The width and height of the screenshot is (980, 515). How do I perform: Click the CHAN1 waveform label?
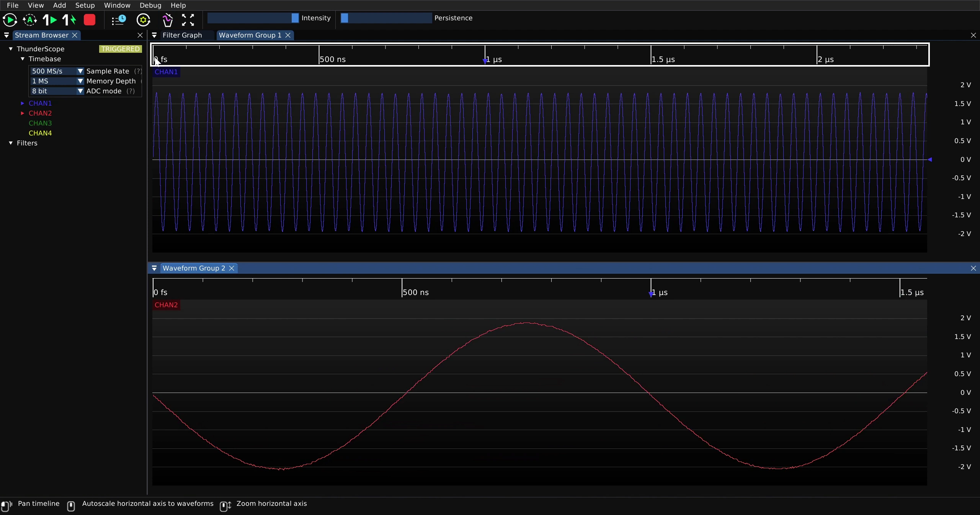pos(166,72)
